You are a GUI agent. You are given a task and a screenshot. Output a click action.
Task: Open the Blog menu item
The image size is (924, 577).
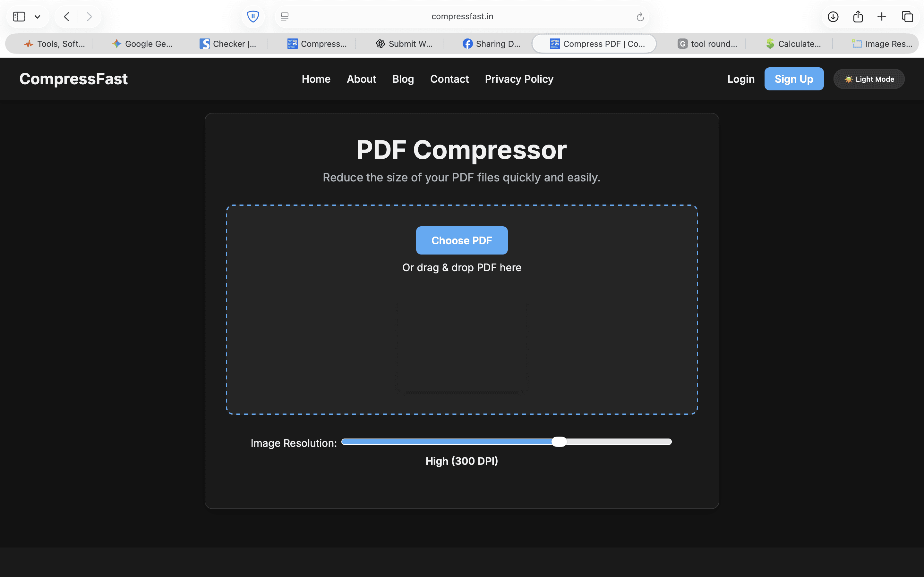(x=403, y=79)
